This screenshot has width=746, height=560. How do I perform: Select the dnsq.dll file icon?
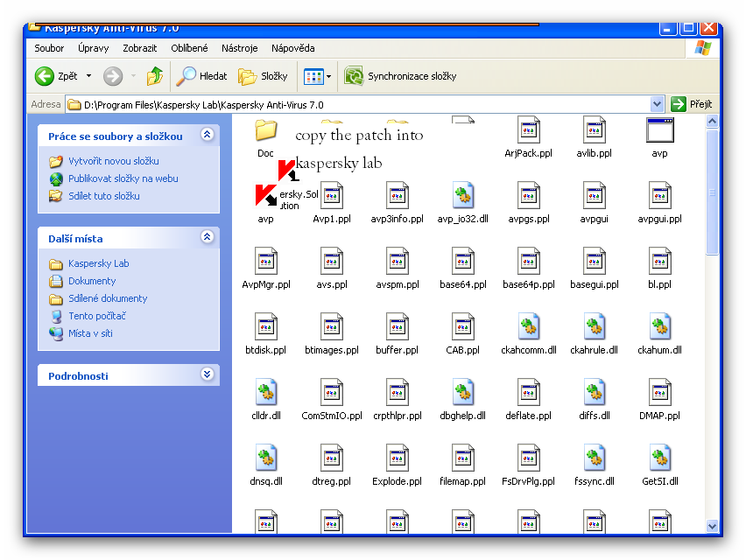click(x=266, y=458)
